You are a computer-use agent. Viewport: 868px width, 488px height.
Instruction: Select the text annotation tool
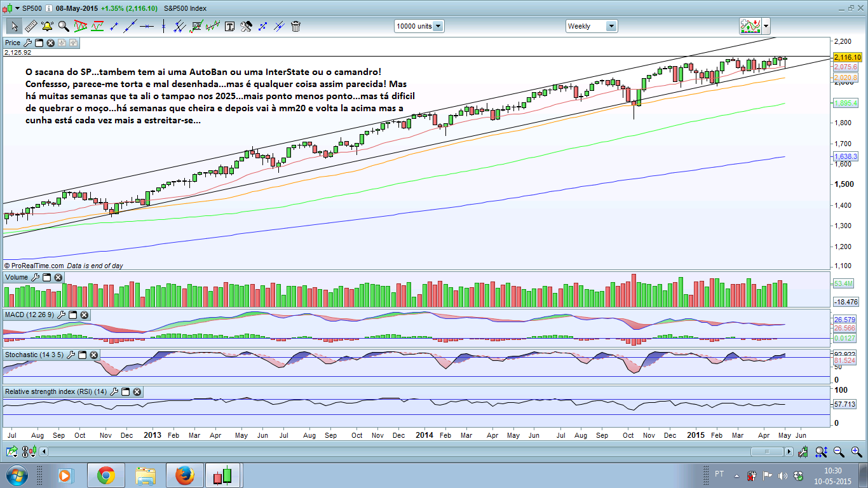(x=229, y=26)
